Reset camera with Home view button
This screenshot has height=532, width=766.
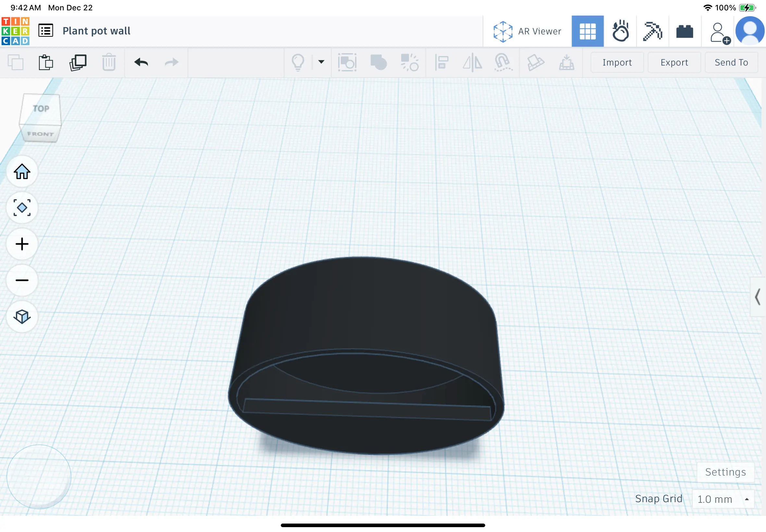22,171
